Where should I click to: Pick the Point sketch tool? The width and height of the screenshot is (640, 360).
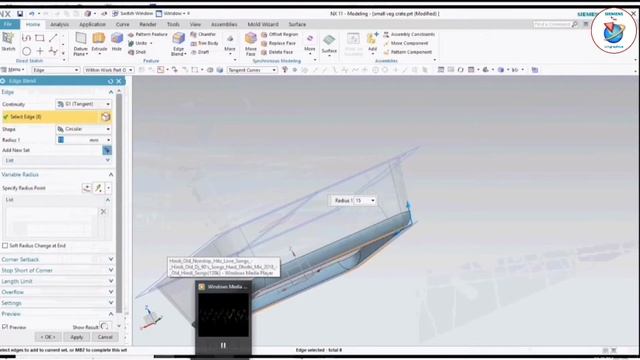pos(40,51)
